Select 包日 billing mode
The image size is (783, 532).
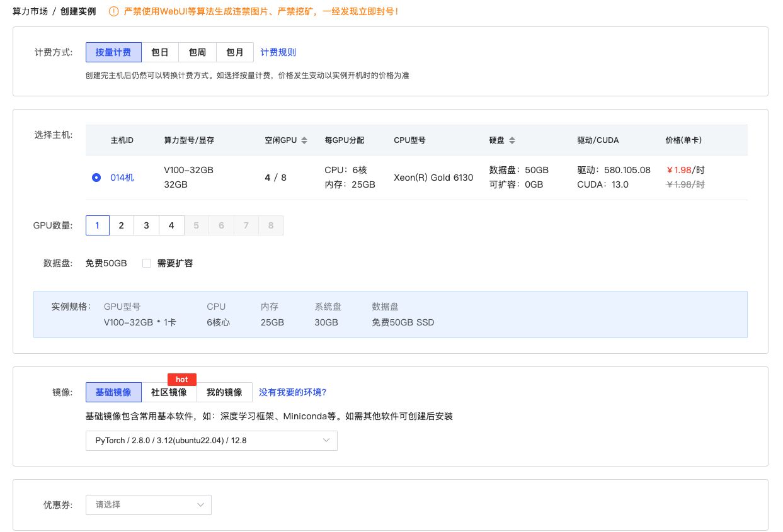[x=160, y=52]
